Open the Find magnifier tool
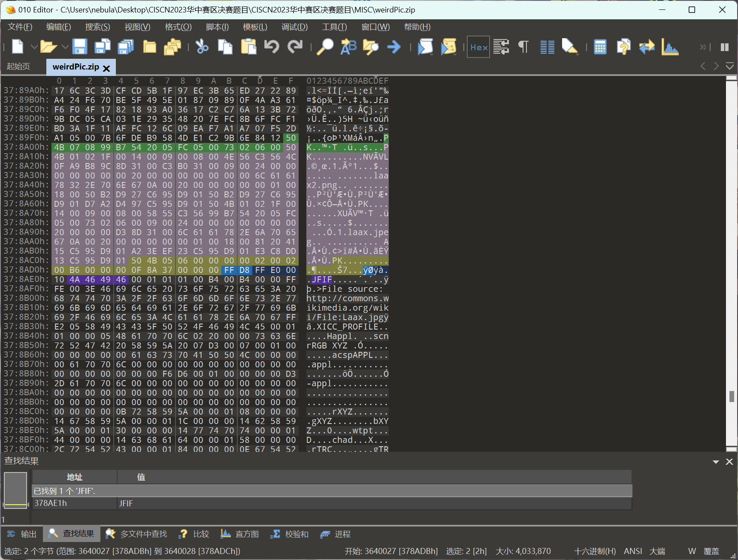Viewport: 738px width, 560px height. 325,46
